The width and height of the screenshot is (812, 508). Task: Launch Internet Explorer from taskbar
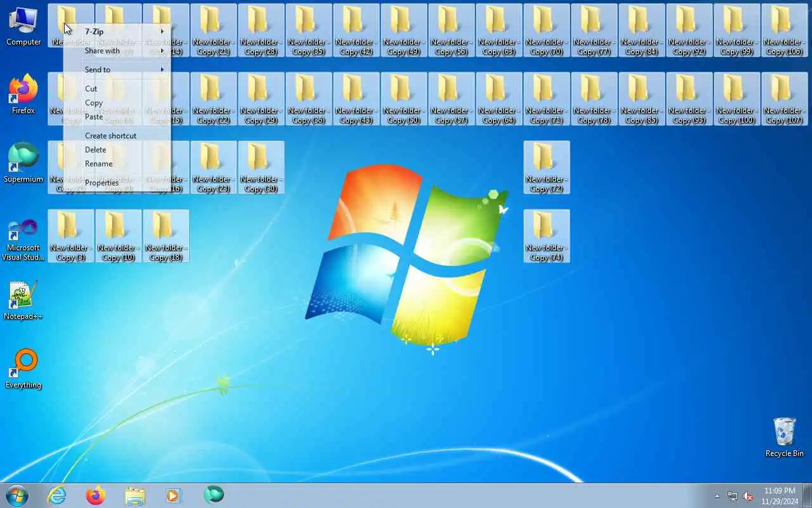click(x=57, y=495)
